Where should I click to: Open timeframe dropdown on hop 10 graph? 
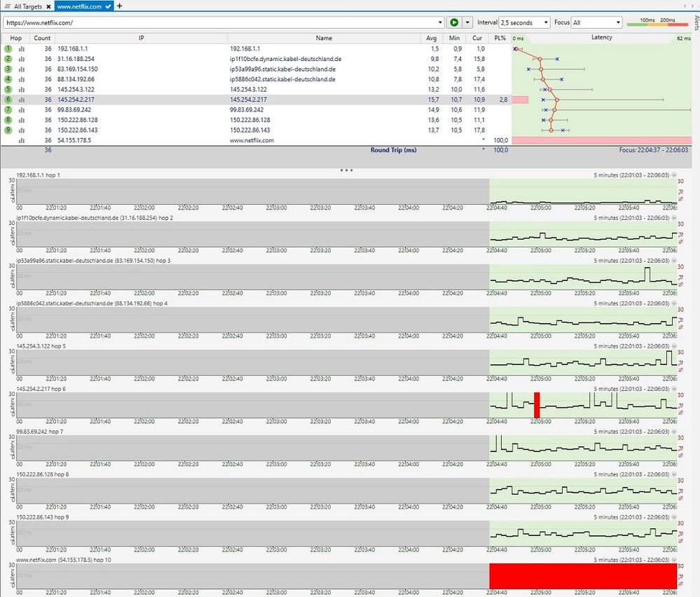point(673,560)
